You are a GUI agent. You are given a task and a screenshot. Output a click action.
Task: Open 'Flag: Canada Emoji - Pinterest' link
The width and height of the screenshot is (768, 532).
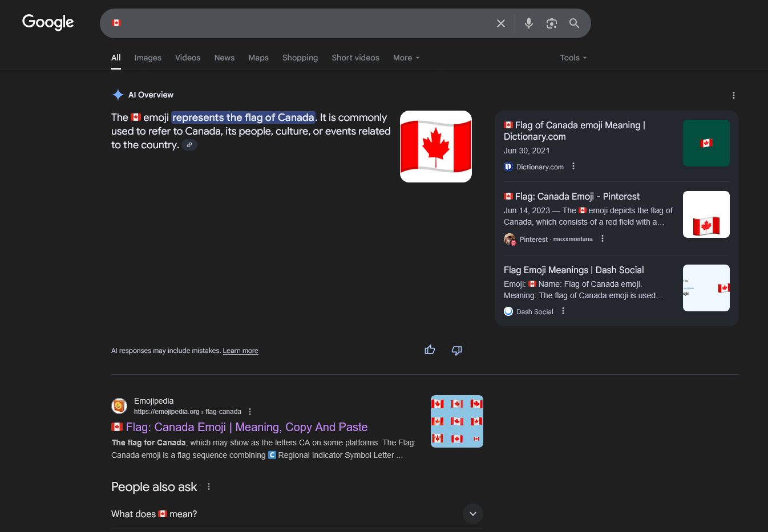click(572, 196)
